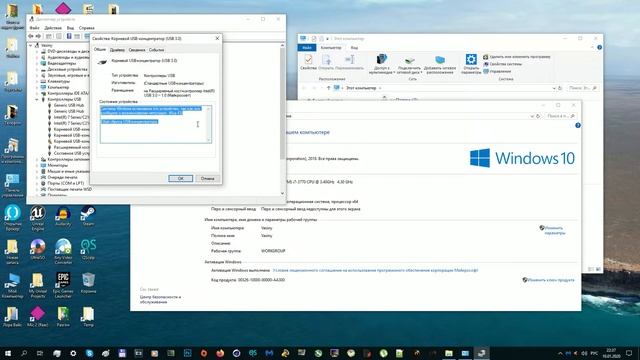Expand the Мониторы node
Screen dimensions: 640x360
pos(37,165)
